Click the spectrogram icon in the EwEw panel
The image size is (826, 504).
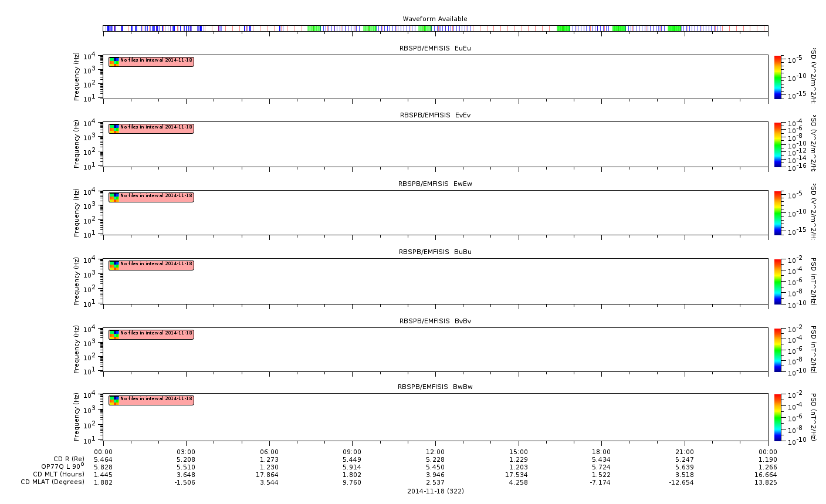[114, 197]
